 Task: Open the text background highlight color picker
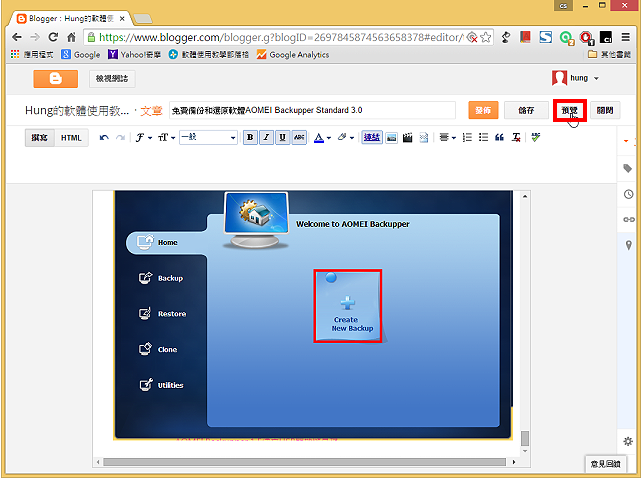(346, 138)
